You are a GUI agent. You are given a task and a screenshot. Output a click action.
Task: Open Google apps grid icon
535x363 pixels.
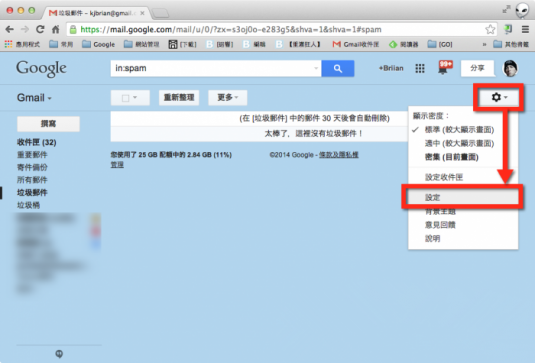pyautogui.click(x=420, y=69)
